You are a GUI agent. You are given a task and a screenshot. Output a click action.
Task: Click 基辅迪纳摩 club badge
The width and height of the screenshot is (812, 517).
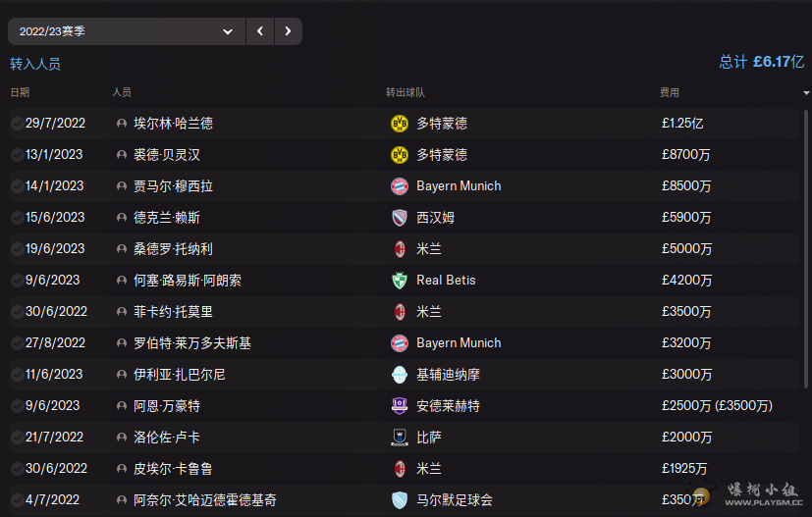click(x=399, y=375)
